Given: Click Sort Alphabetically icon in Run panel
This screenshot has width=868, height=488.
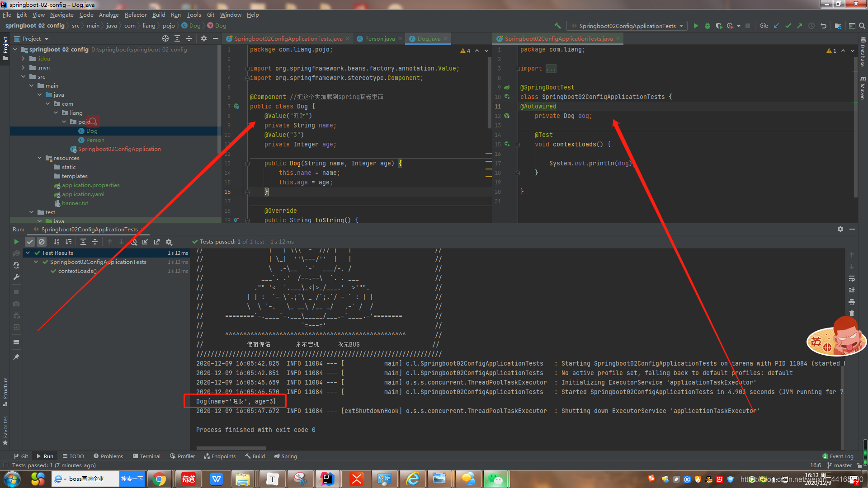Looking at the screenshot, I should 57,242.
